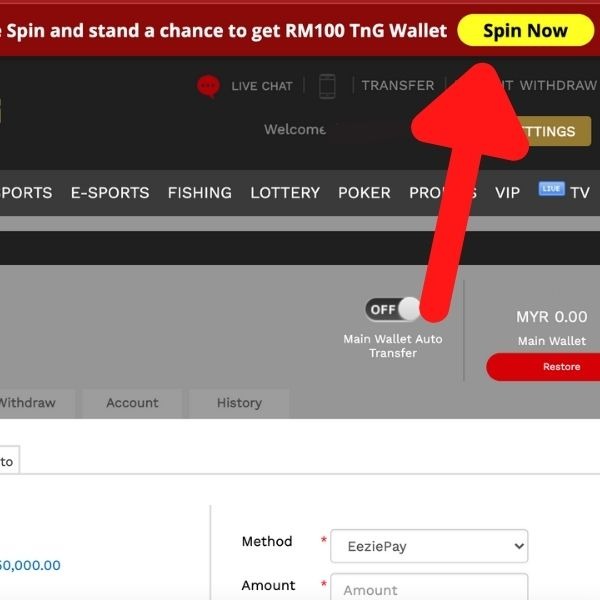Click the TRANSFER link in header
Screen dimensions: 600x600
(x=398, y=85)
